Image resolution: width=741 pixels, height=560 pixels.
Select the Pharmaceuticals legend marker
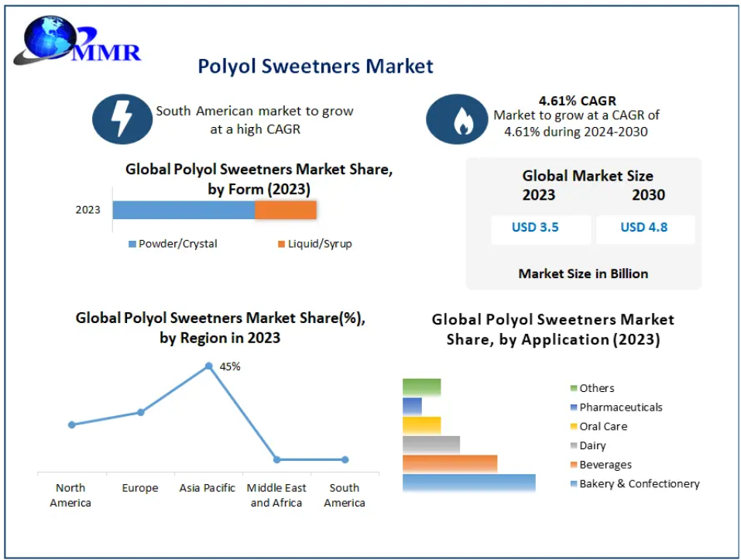(x=573, y=407)
